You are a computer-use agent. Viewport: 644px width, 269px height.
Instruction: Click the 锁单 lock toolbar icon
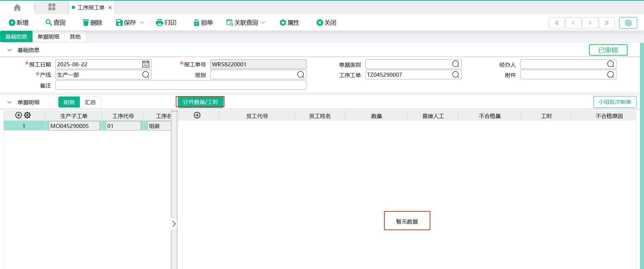[197, 22]
